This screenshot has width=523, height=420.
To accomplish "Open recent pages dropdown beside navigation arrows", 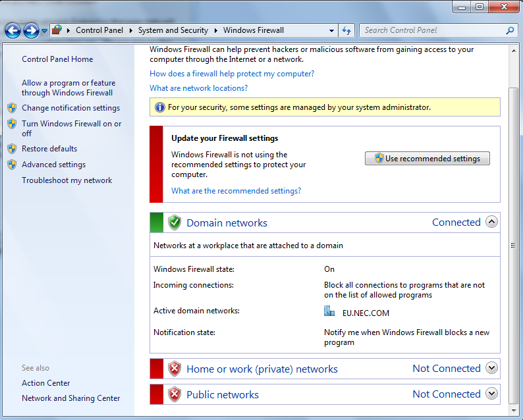I will click(44, 31).
